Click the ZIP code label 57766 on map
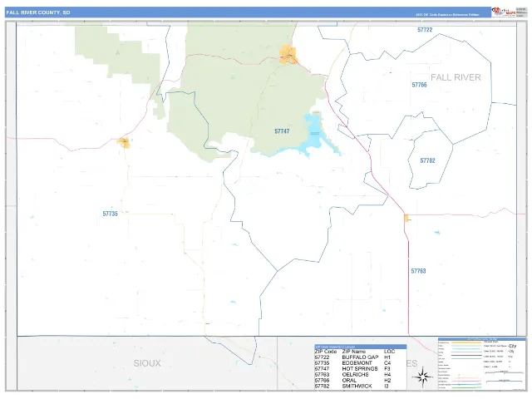This screenshot has width=532, height=399. coord(419,85)
